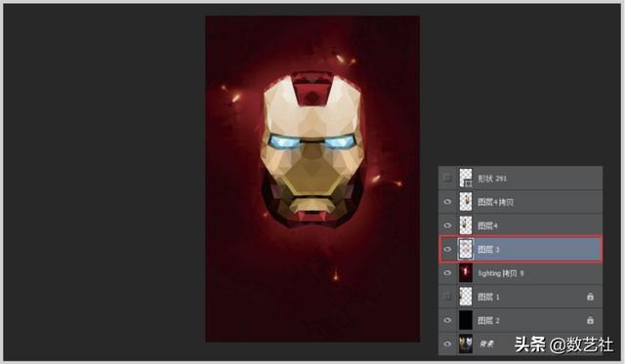Hide the lighting 拷贝 9 layer
The width and height of the screenshot is (625, 364).
click(447, 273)
